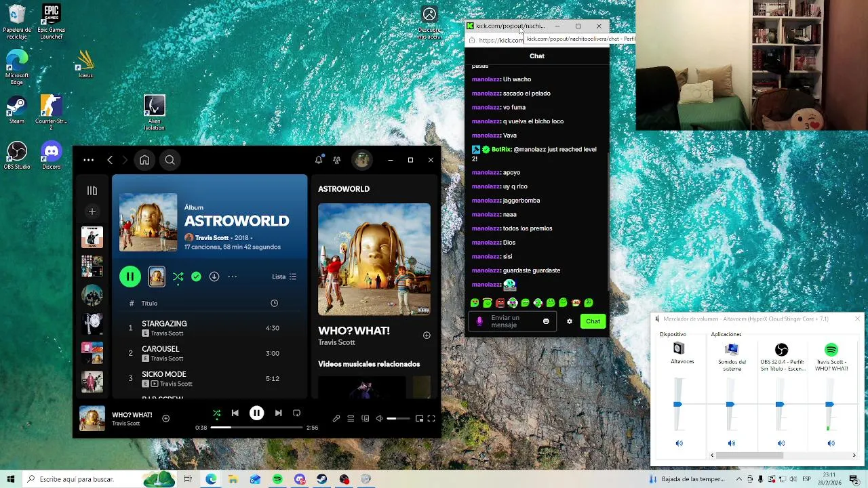Screen dimensions: 868x488
Task: Open Kick chat settings gear
Action: tap(570, 321)
